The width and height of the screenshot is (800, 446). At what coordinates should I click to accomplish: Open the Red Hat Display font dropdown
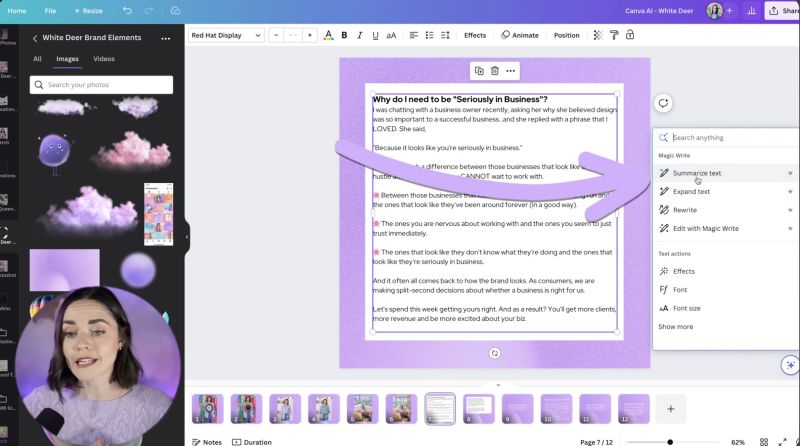coord(226,35)
